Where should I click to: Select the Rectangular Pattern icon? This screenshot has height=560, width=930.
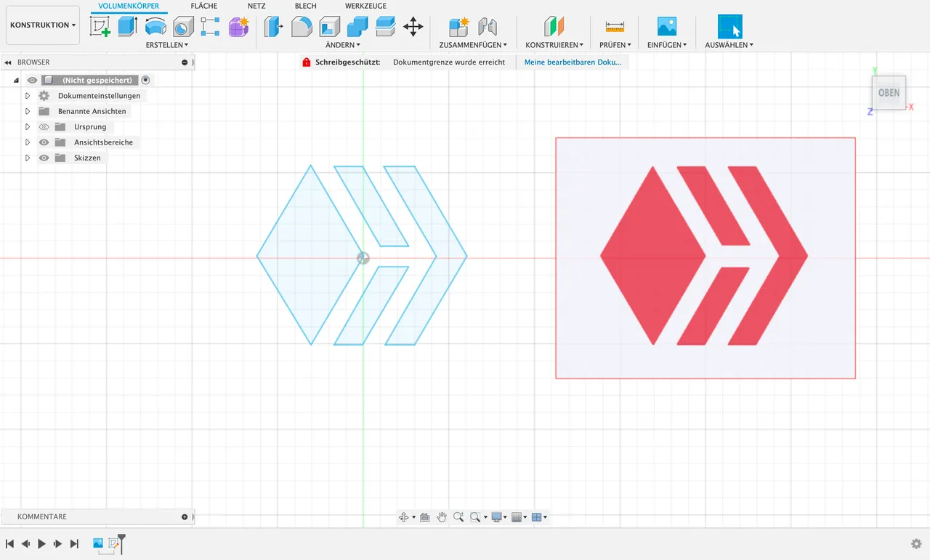point(211,27)
